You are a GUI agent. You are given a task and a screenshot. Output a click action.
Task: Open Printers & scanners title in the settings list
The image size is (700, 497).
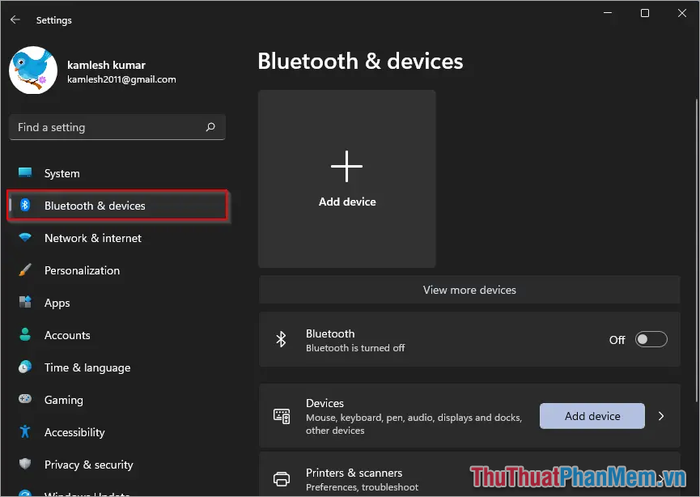(x=354, y=473)
